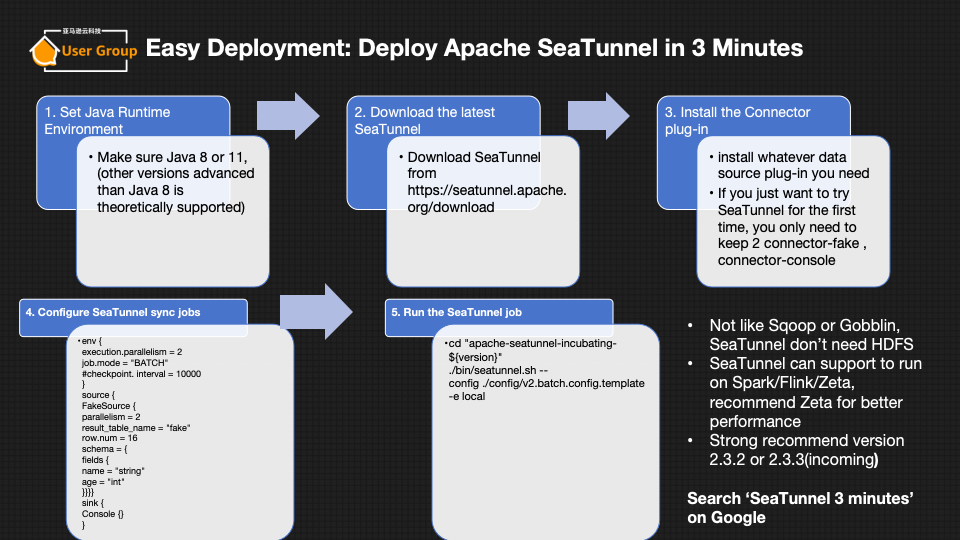Image resolution: width=960 pixels, height=540 pixels.
Task: Click the User Group house logo icon
Action: pos(44,51)
